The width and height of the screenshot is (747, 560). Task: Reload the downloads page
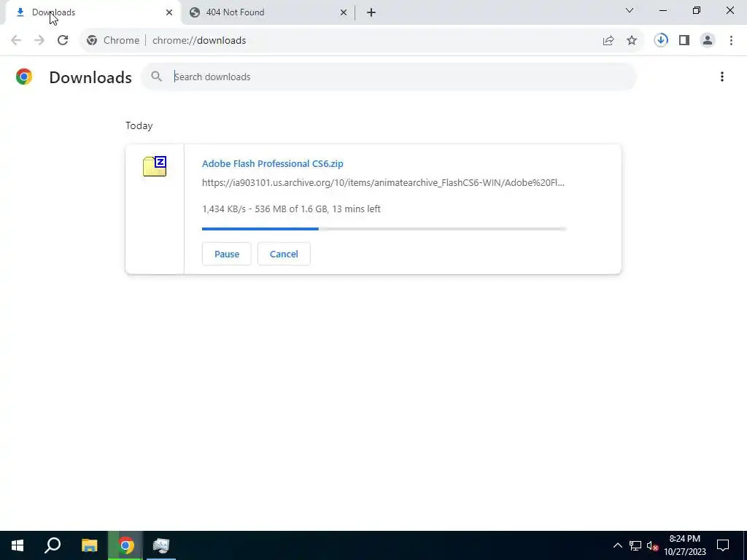(63, 41)
